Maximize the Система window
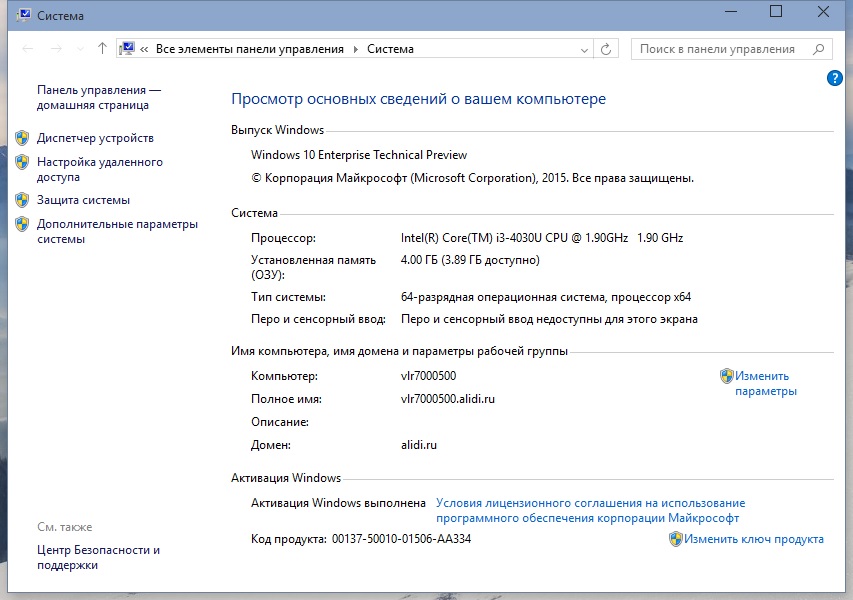 tap(776, 11)
